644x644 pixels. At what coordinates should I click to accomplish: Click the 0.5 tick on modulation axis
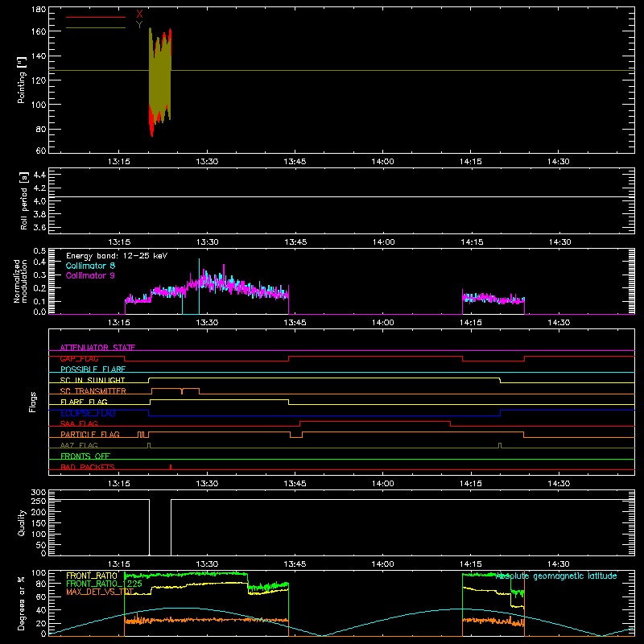tap(39, 251)
